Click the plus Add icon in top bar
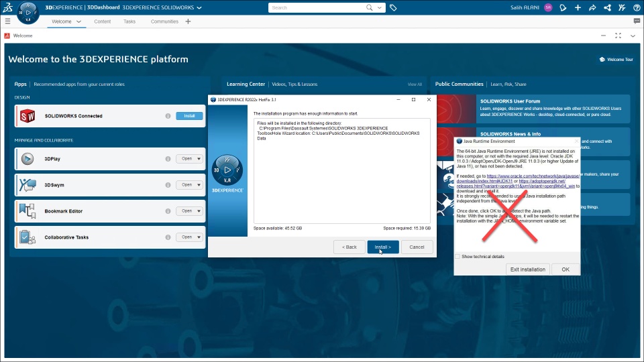The height and width of the screenshot is (362, 644). [578, 7]
